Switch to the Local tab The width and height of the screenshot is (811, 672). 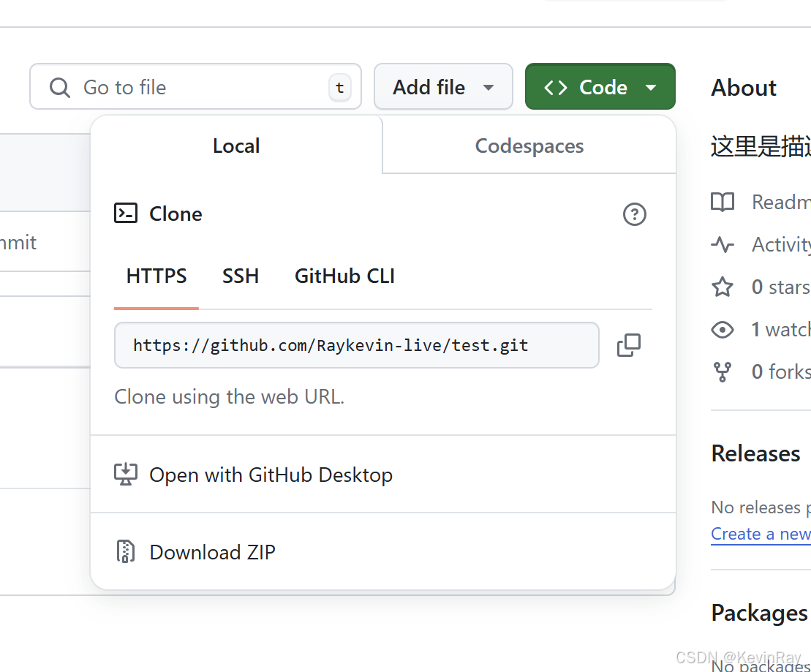tap(236, 146)
